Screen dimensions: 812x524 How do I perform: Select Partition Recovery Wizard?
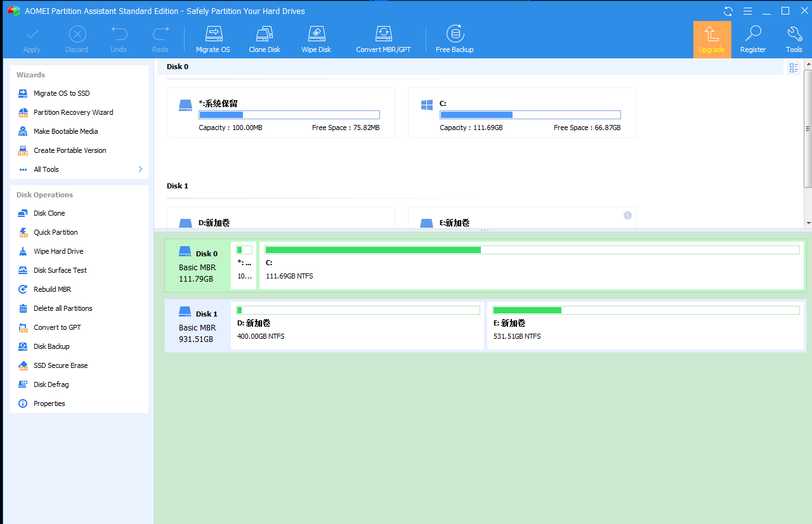point(73,112)
